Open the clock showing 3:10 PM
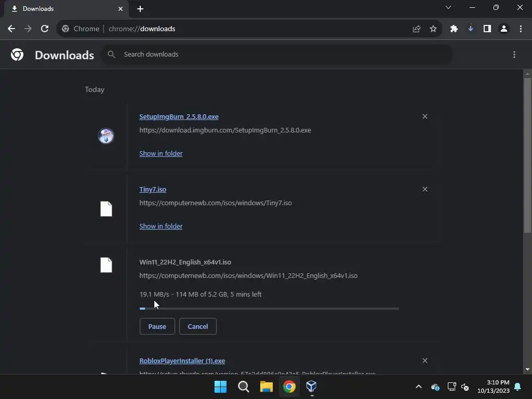 pos(494,387)
